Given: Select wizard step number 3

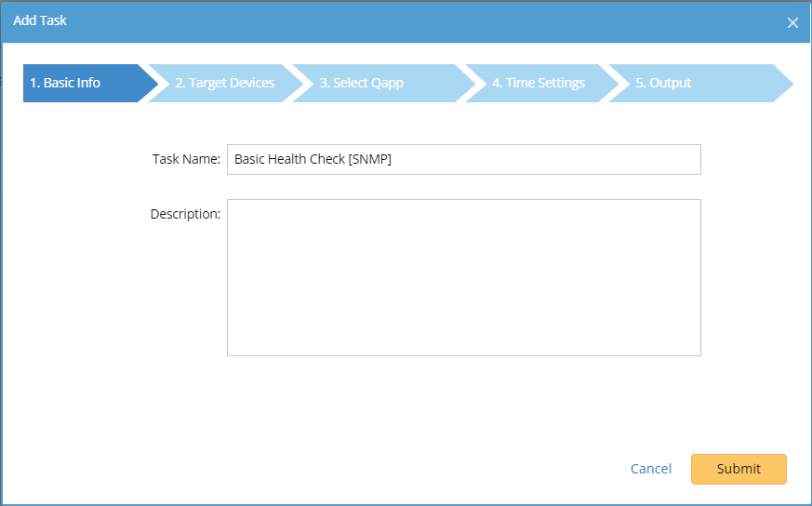Looking at the screenshot, I should pyautogui.click(x=361, y=83).
